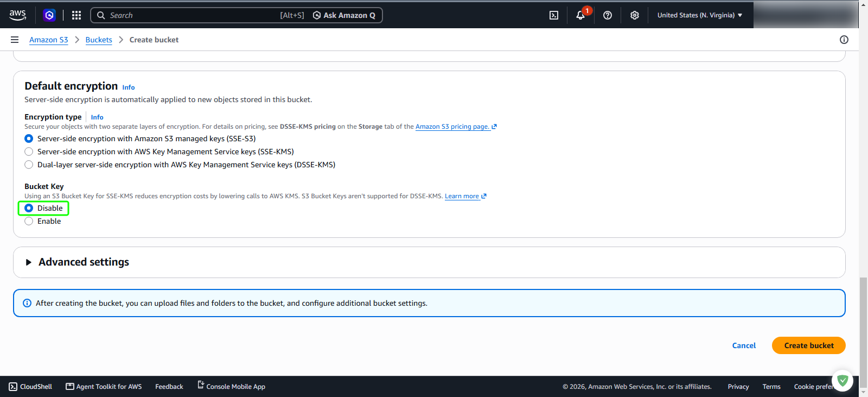This screenshot has width=868, height=397.
Task: Open the United States (N. Virginia) region dropdown
Action: click(x=700, y=15)
